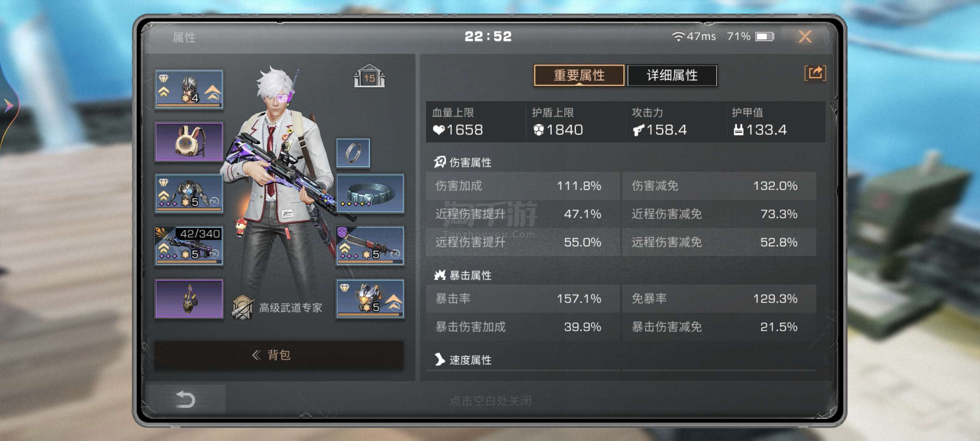980x441 pixels.
Task: Select the mech gauntlet gear slot
Action: tap(370, 299)
